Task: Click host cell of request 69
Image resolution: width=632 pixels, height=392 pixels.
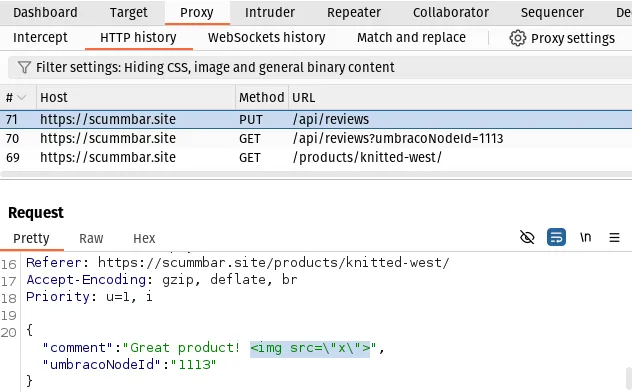Action: point(108,157)
